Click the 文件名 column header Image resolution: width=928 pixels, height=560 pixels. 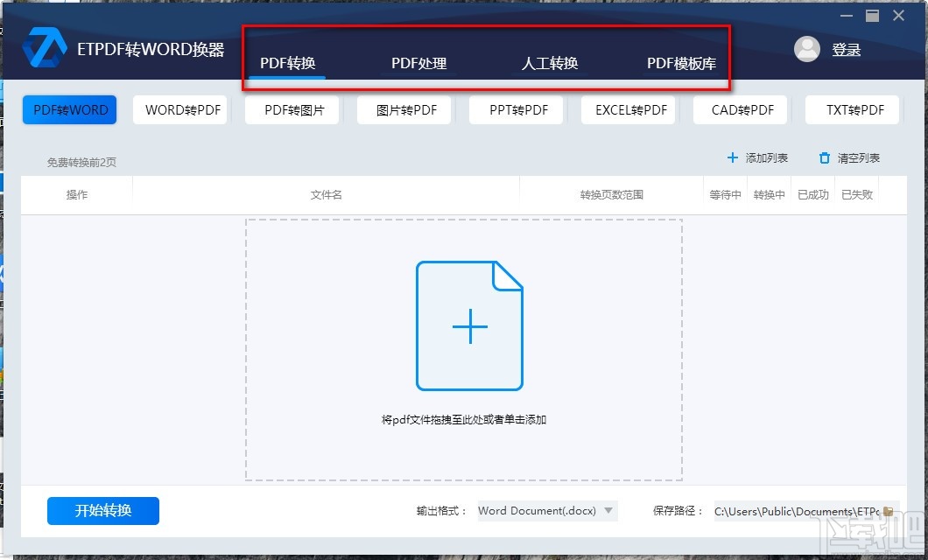click(x=326, y=194)
